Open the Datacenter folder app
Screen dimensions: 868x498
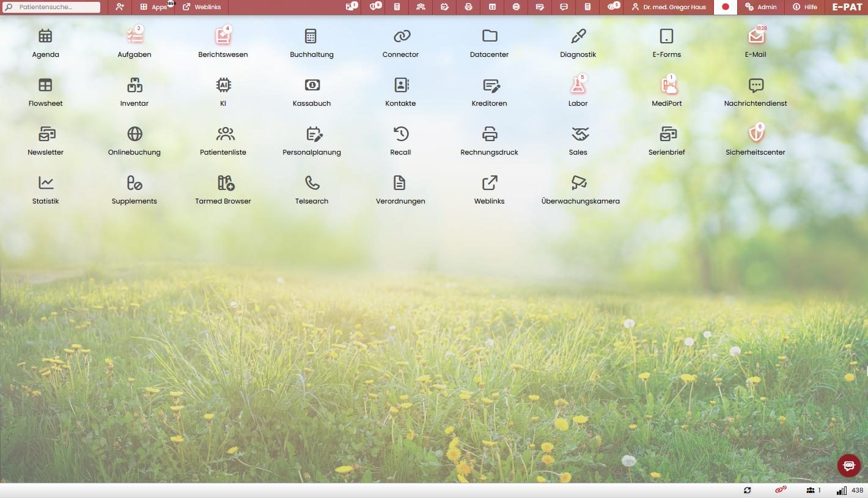click(489, 42)
